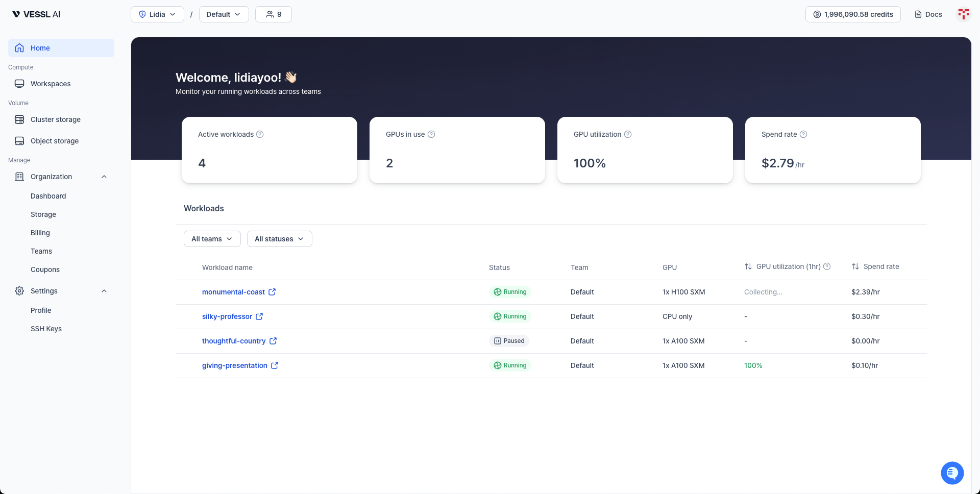Go to the Teams management page
Image resolution: width=980 pixels, height=494 pixels.
click(41, 251)
